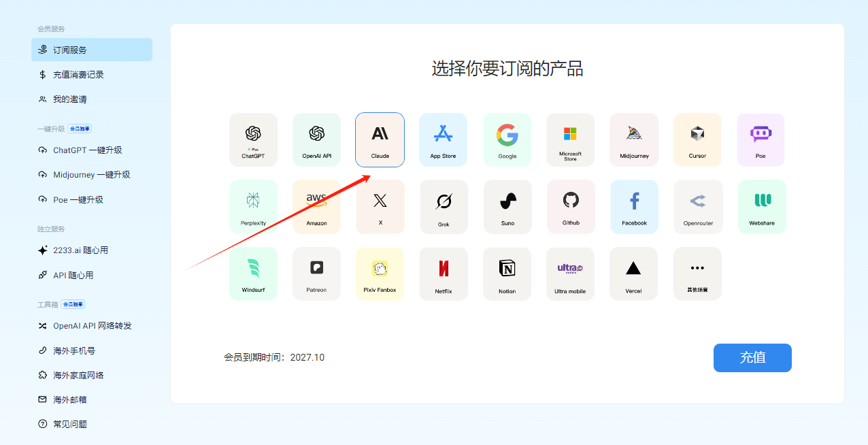Select the Suno product tile

click(507, 206)
